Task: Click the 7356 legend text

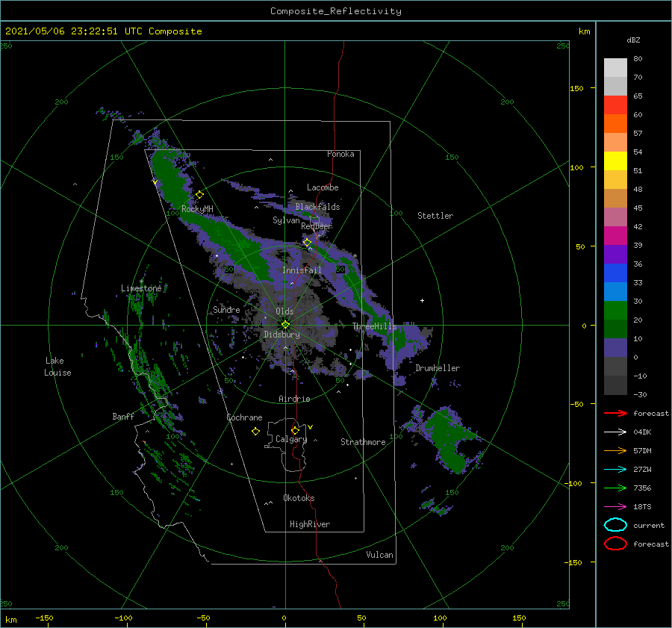Action: [642, 488]
